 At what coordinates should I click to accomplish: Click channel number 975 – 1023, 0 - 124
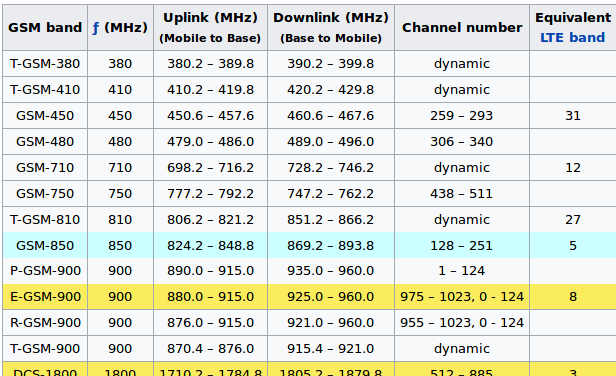462,297
